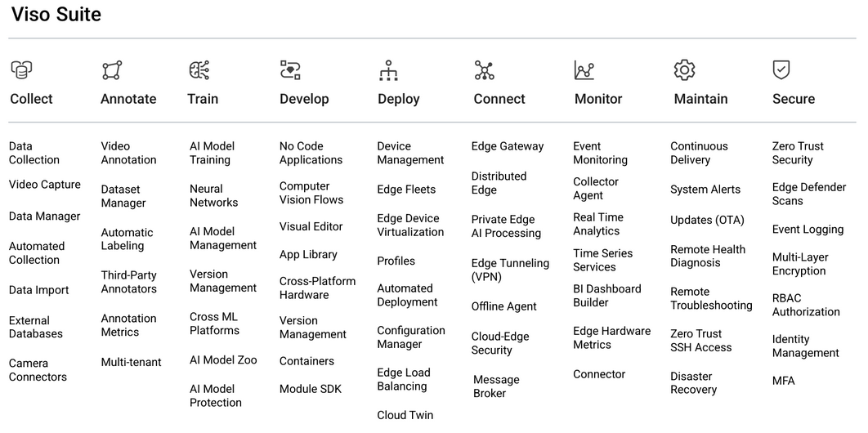868x433 pixels.
Task: Click the Monitor chart icon
Action: pyautogui.click(x=584, y=70)
